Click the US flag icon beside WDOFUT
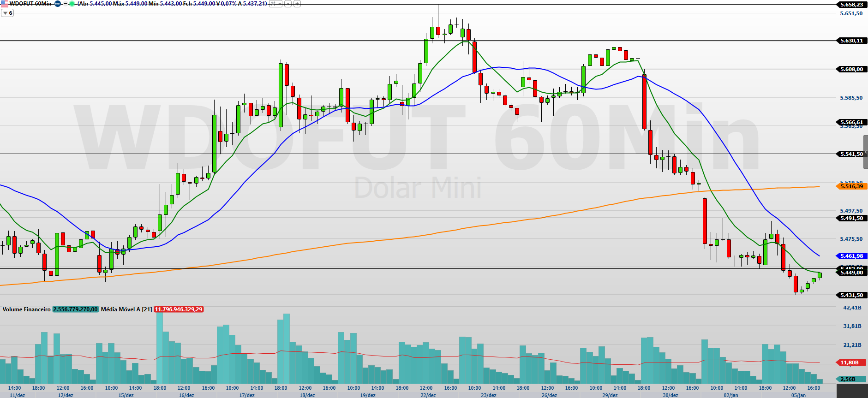Viewport: 868px width, 398px height. [5, 4]
